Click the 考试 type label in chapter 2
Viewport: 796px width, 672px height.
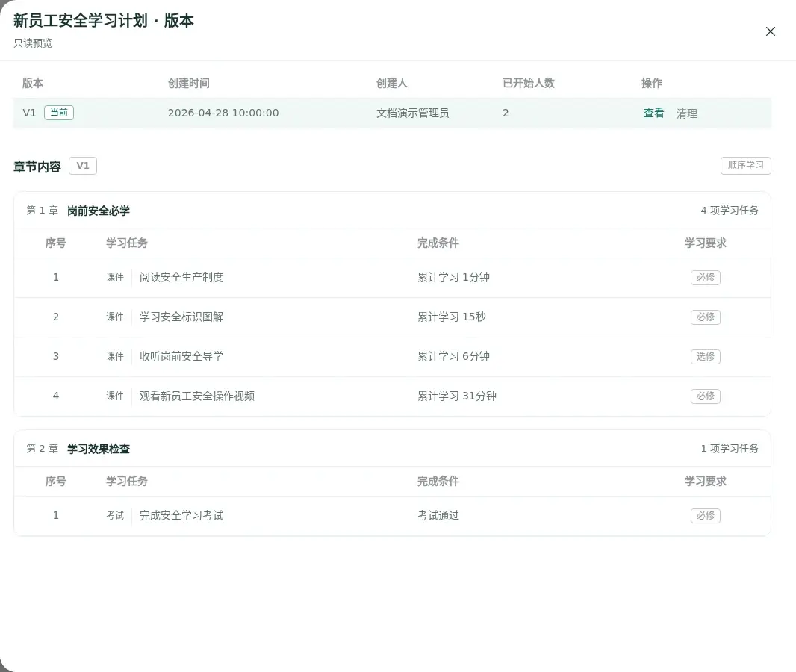coord(115,516)
